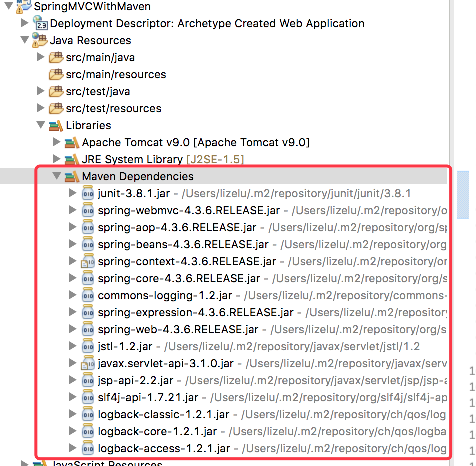The image size is (476, 466).
Task: Expand the Deployment Descriptor node
Action: [x=24, y=23]
